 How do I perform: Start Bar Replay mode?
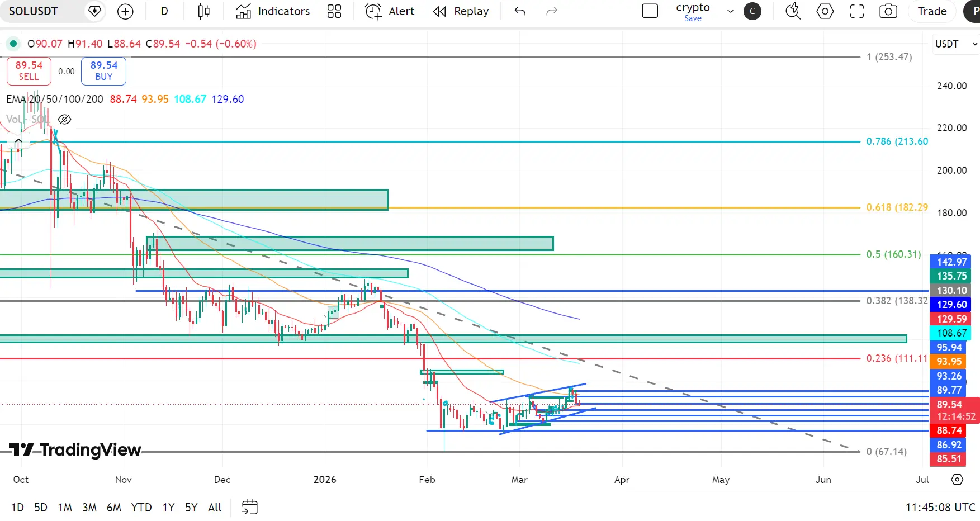tap(461, 11)
